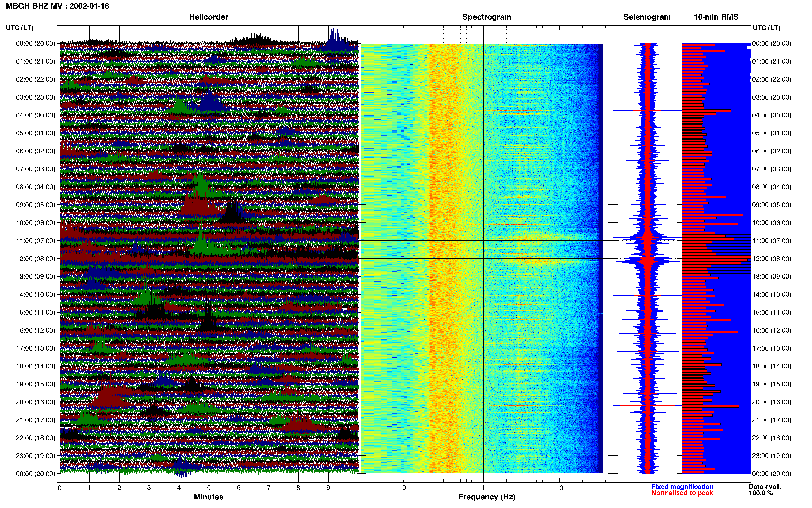Click "05:00 (01:00)" on the RMS-side time axis

pos(772,133)
